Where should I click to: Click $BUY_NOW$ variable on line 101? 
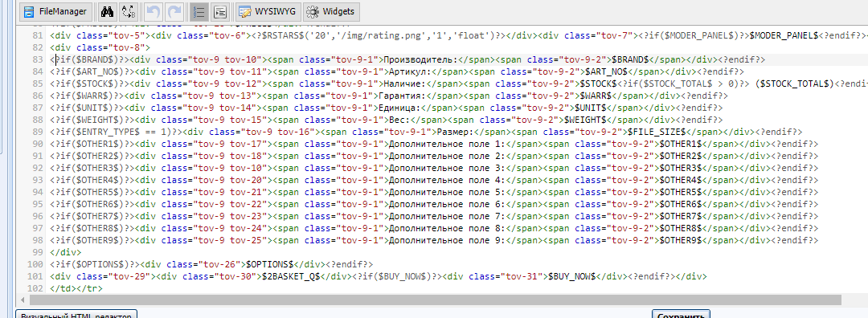point(571,276)
